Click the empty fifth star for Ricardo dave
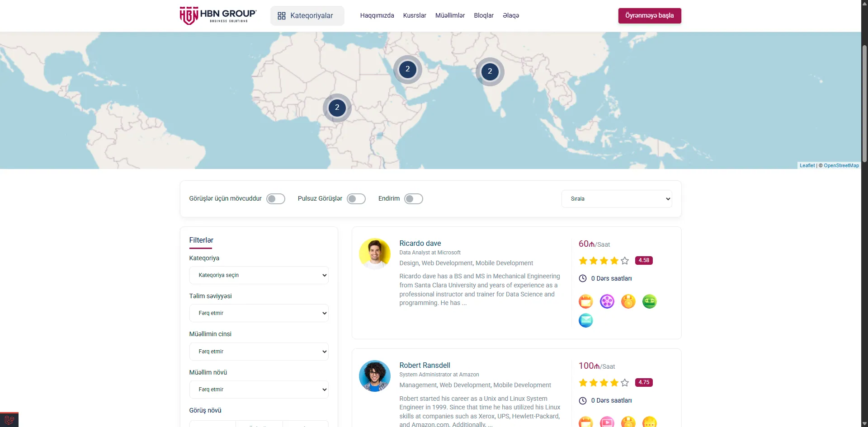Screen dimensions: 868x427 (625, 261)
